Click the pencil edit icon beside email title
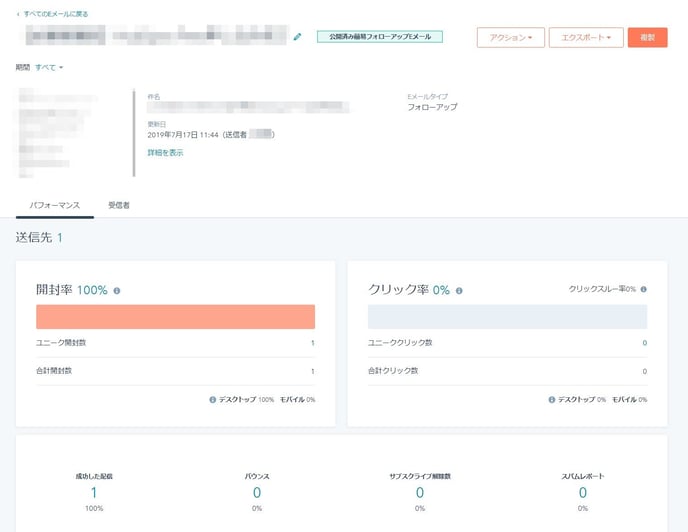688x532 pixels. tap(297, 37)
